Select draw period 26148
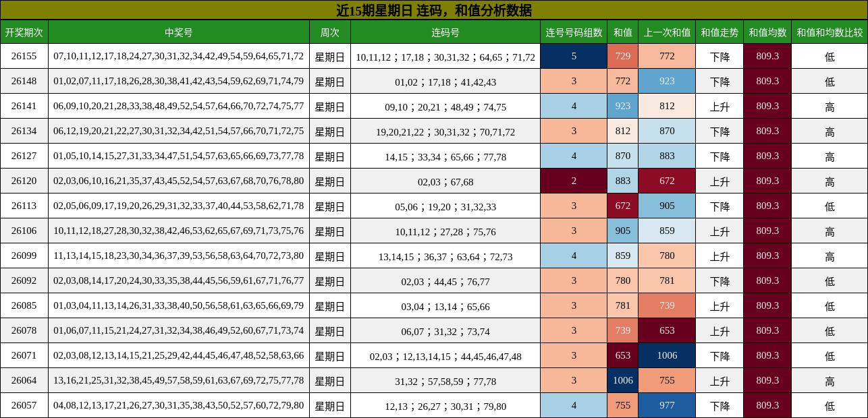This screenshot has width=868, height=418. click(x=24, y=82)
